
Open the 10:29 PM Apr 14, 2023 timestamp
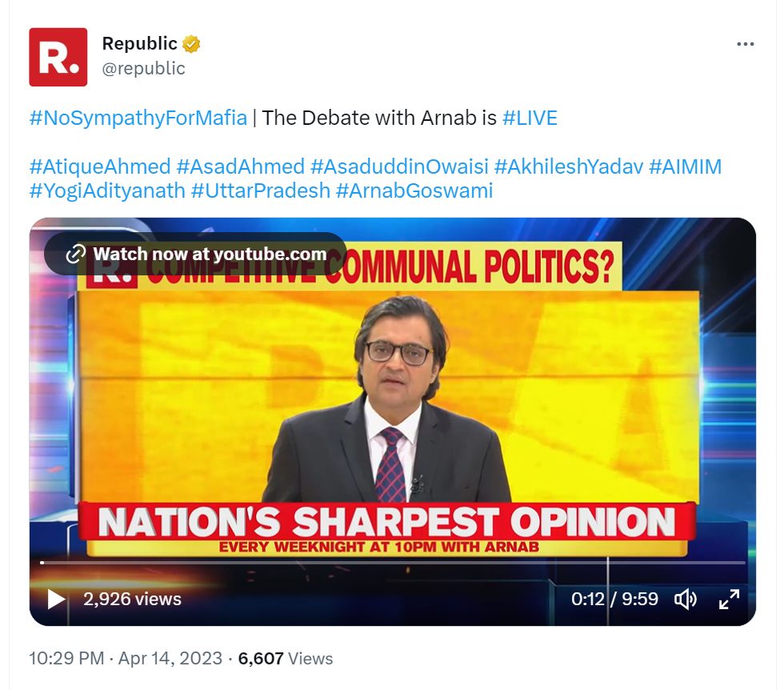click(126, 658)
